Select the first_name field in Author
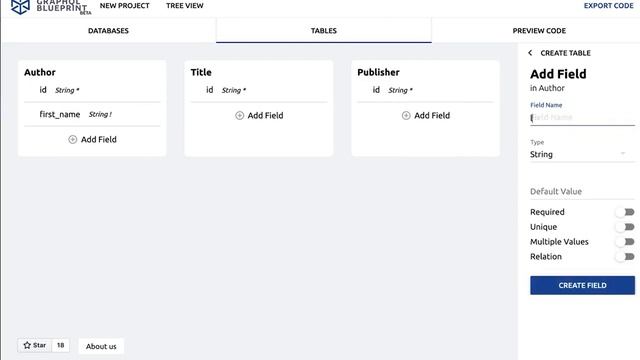The width and height of the screenshot is (640, 360). 92,114
